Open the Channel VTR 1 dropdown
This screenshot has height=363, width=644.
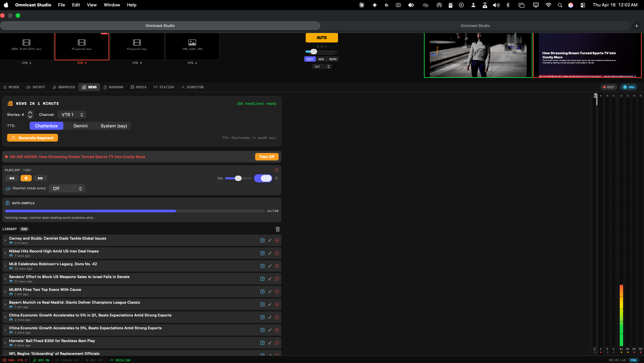[x=72, y=115]
